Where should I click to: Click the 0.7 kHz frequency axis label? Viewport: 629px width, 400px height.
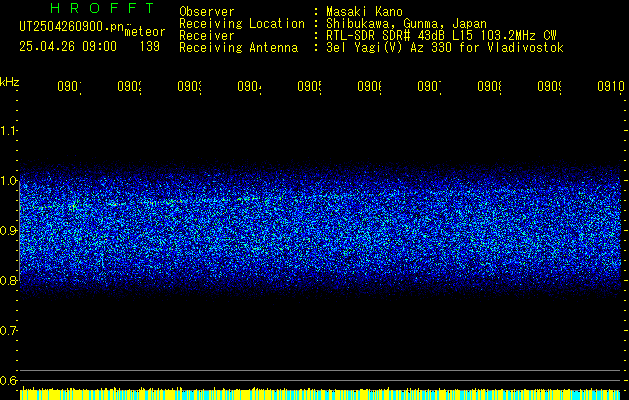coord(8,331)
